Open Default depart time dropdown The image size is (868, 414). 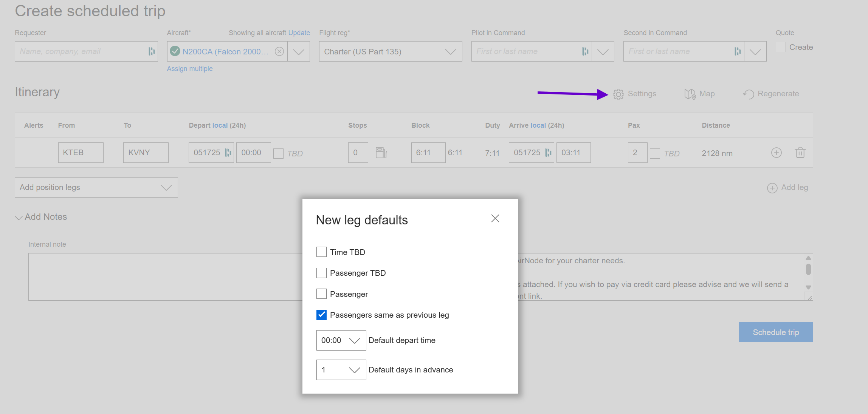click(341, 340)
